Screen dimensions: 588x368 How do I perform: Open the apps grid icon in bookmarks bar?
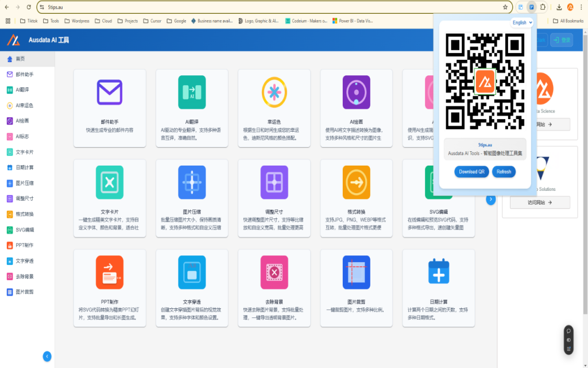point(8,21)
